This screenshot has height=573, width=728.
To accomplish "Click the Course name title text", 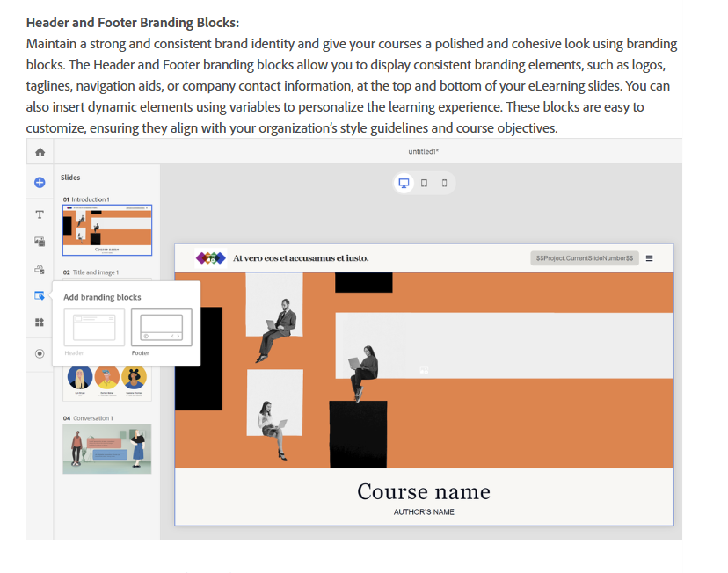I will (x=424, y=491).
